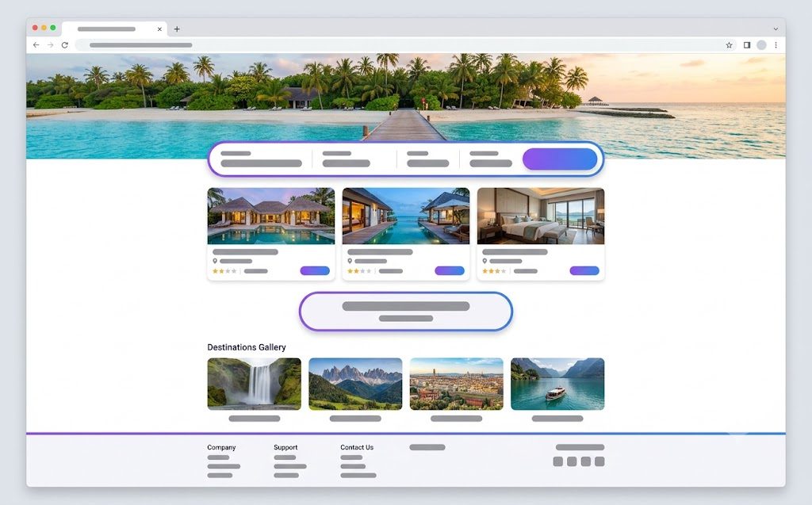Click the first field of the search bar
This screenshot has width=812, height=505.
[x=261, y=159]
